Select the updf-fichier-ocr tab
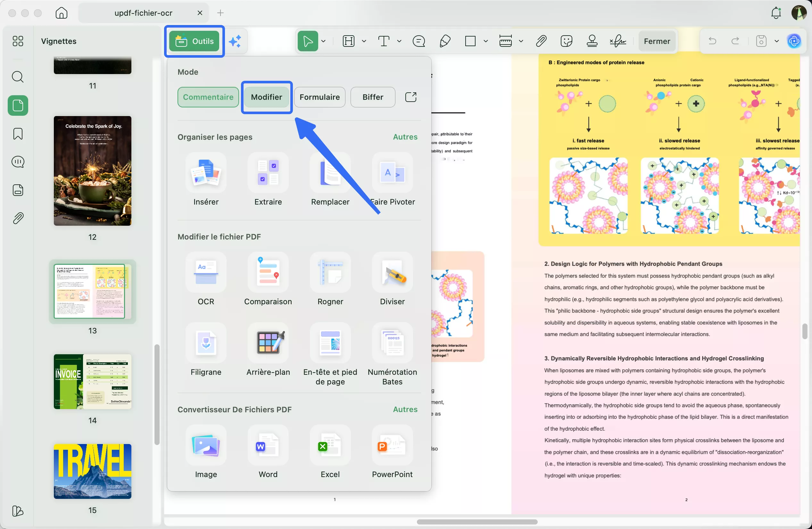This screenshot has width=812, height=529. pos(143,13)
